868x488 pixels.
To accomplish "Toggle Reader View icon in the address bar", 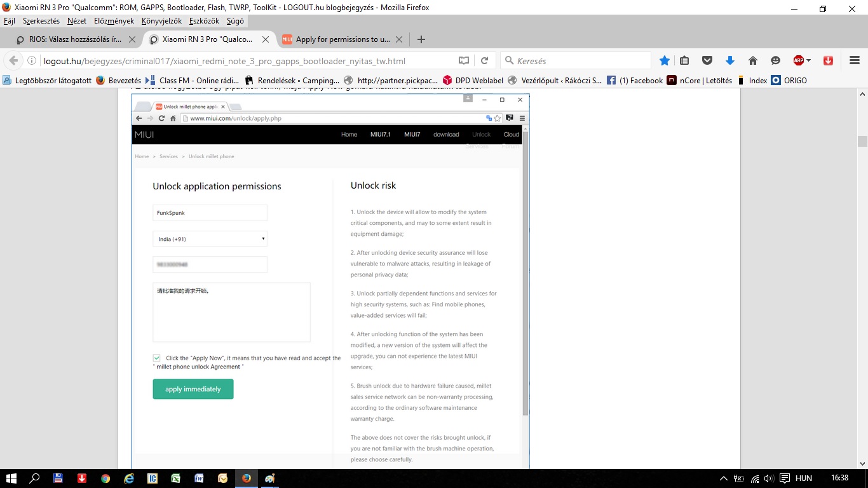I will 464,61.
